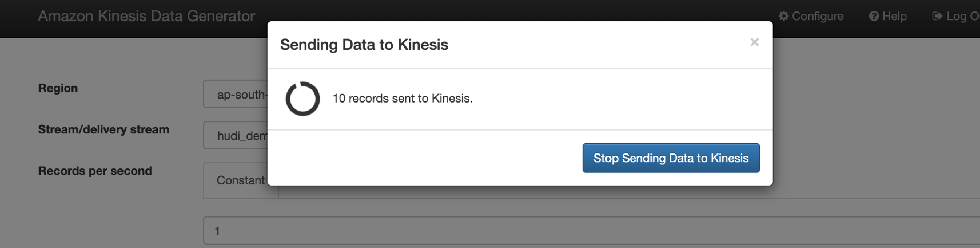This screenshot has height=248, width=980.
Task: Click the Records per second label
Action: point(95,171)
